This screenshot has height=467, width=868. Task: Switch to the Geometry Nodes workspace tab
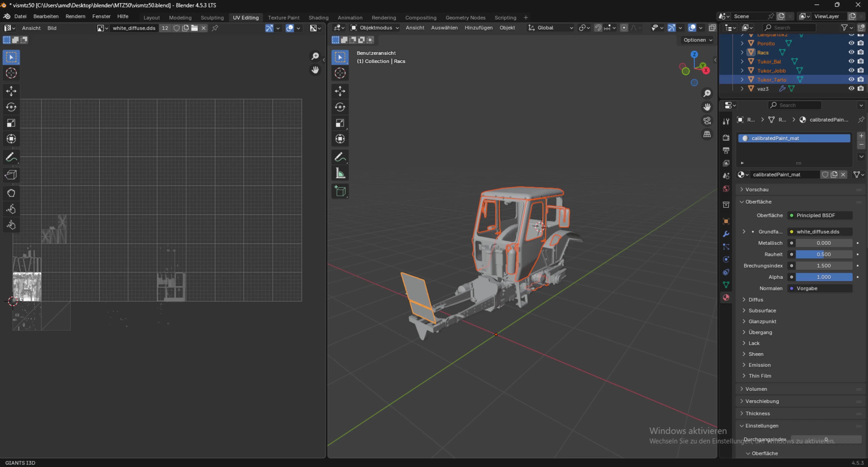click(465, 18)
